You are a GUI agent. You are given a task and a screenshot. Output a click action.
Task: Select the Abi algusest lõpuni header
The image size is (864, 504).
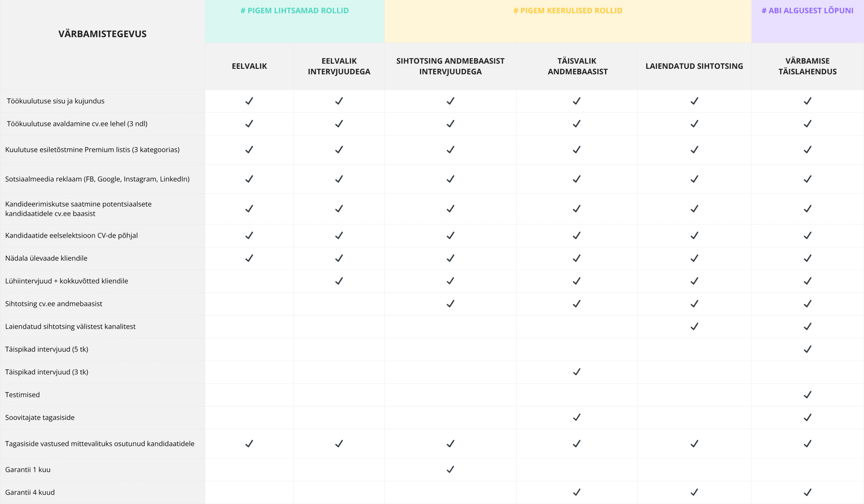807,10
